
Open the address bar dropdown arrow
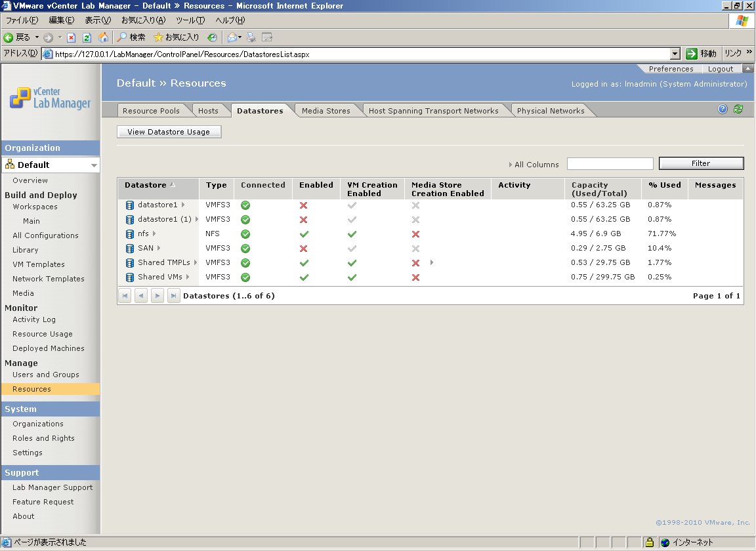(x=675, y=54)
